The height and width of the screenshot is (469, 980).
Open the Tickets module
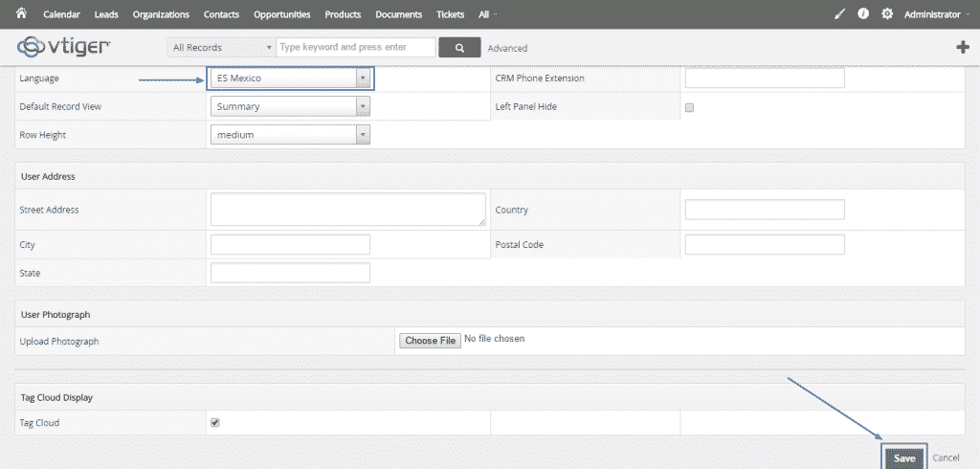coord(450,14)
